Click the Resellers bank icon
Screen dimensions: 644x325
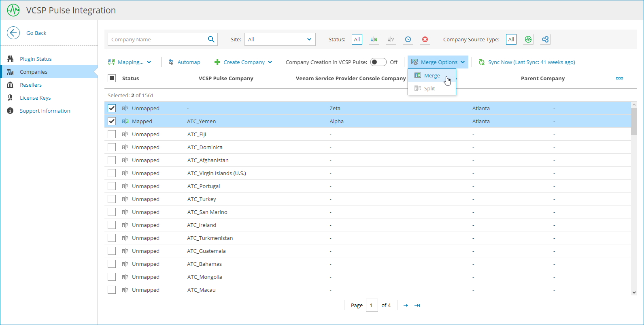coord(10,85)
